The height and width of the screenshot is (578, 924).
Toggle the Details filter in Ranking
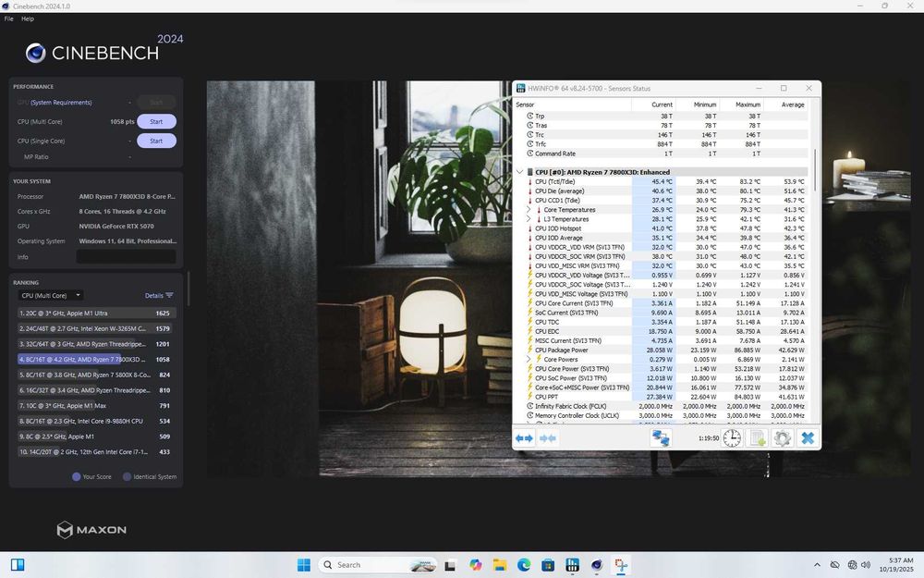pyautogui.click(x=159, y=296)
